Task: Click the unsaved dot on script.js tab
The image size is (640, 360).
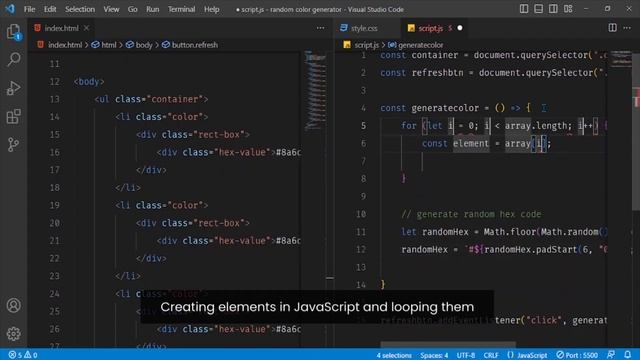Action: pyautogui.click(x=460, y=28)
